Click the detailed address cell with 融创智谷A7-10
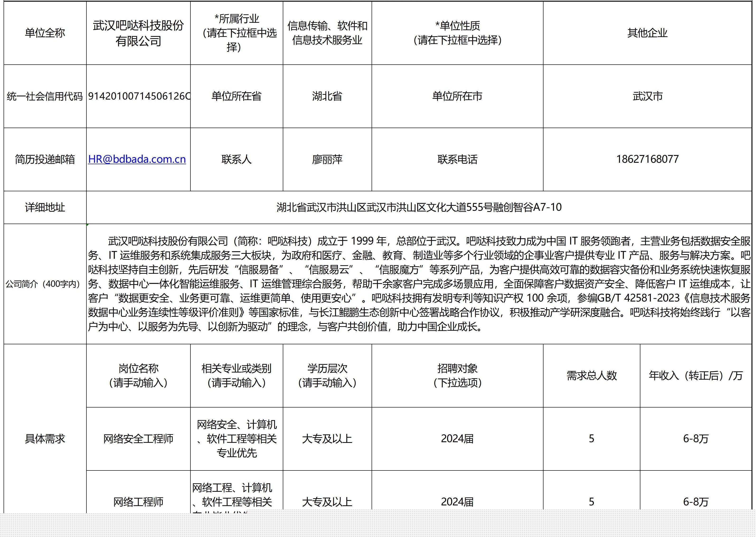The width and height of the screenshot is (756, 537). click(419, 207)
